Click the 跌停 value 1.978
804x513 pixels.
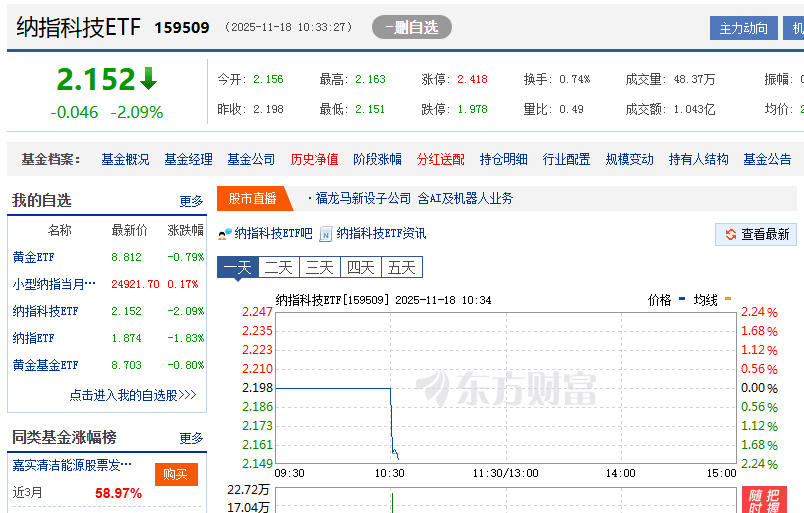[472, 109]
